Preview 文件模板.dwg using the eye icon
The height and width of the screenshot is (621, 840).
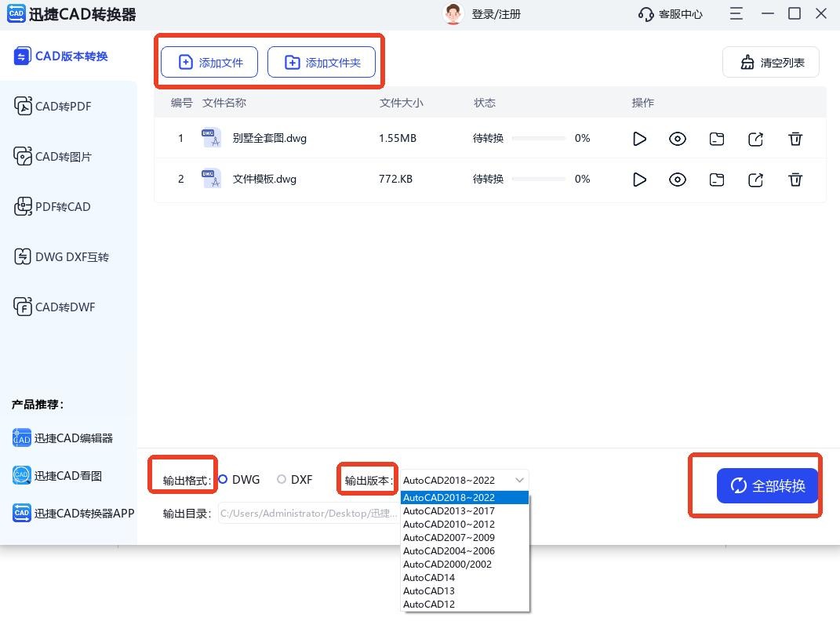click(x=678, y=180)
